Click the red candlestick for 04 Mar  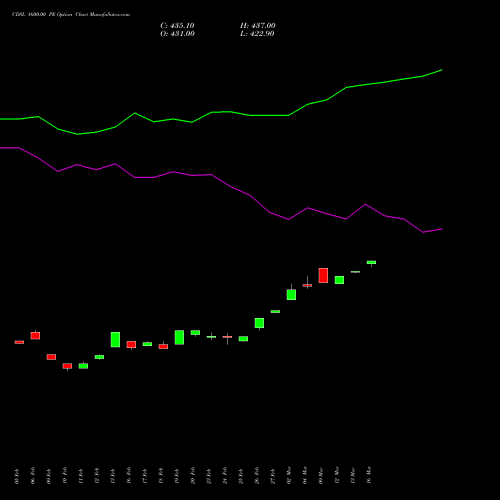pyautogui.click(x=307, y=285)
